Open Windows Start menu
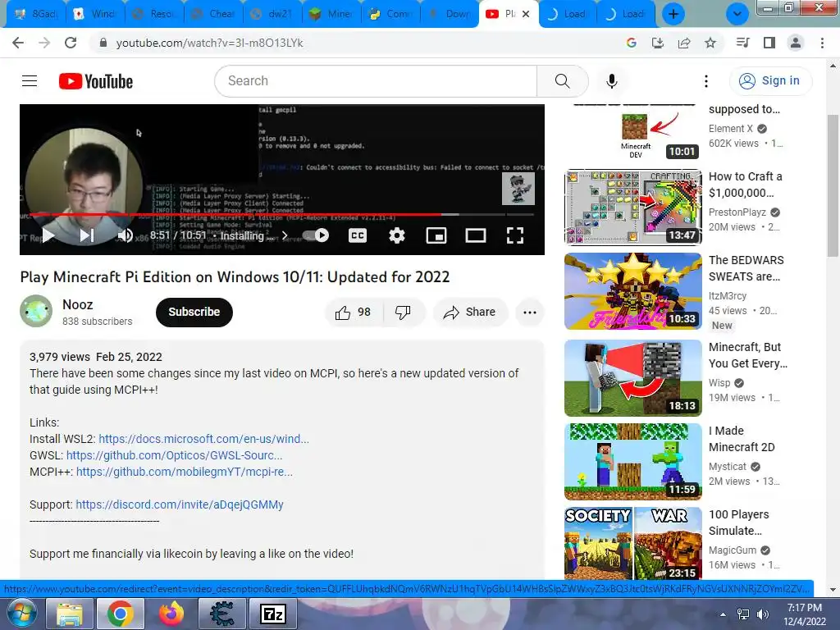 coord(21,614)
